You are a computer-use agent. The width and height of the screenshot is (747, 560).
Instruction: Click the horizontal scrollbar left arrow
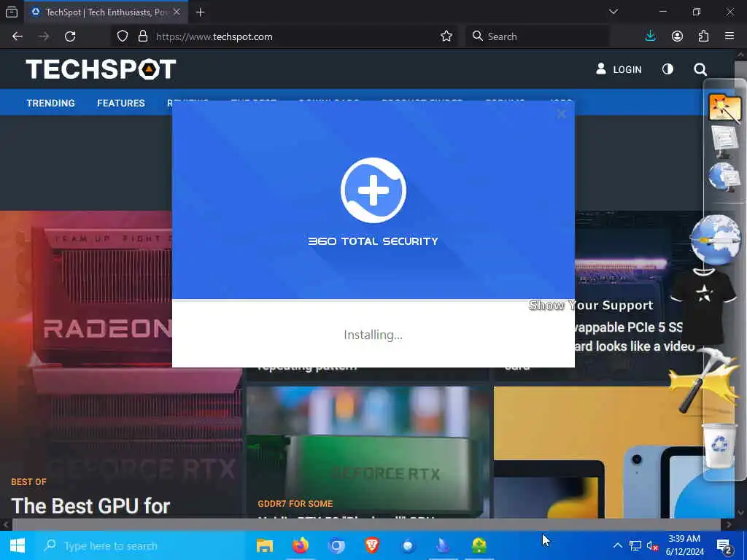[6, 524]
